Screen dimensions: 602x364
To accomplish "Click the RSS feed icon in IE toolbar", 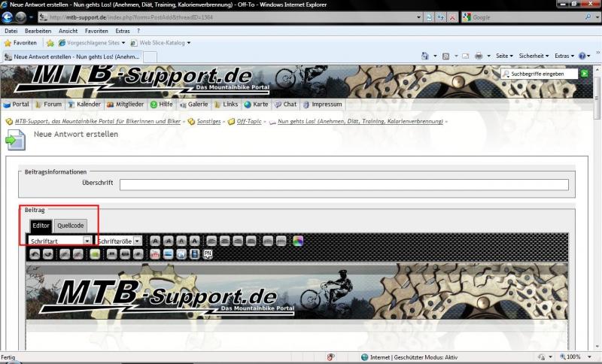I will 445,56.
